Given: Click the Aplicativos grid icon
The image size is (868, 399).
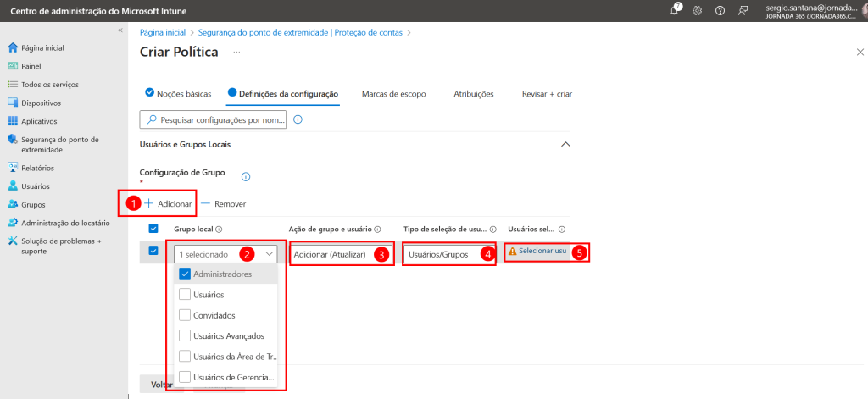Looking at the screenshot, I should pyautogui.click(x=14, y=120).
